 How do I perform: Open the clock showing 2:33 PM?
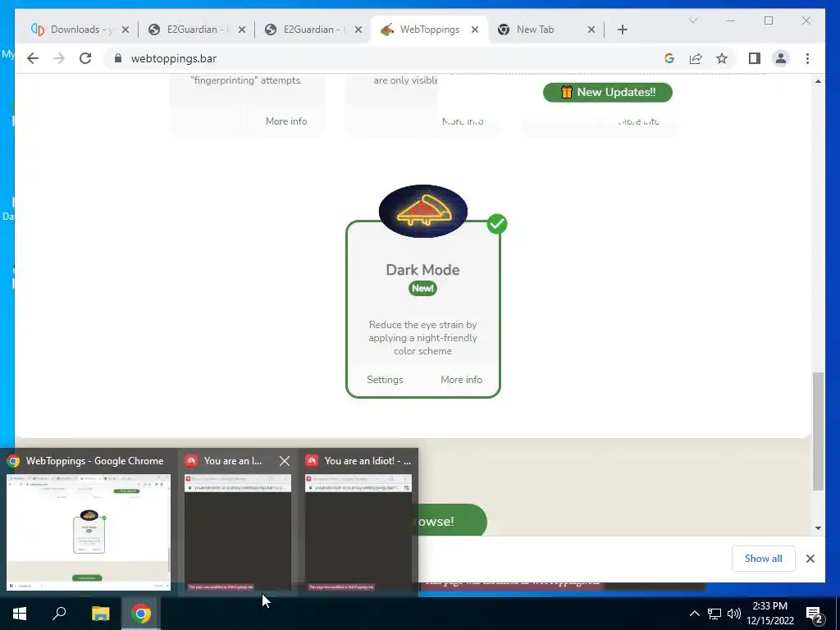click(769, 614)
